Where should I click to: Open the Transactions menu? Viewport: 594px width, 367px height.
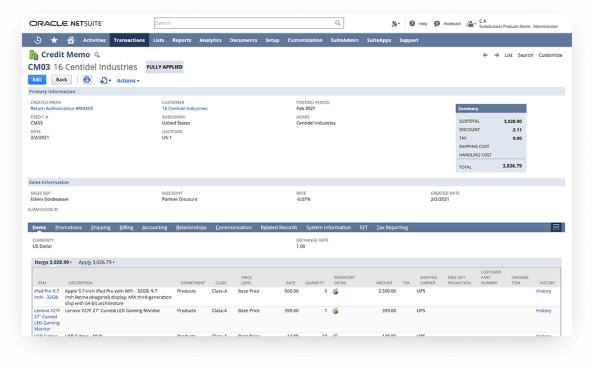tap(129, 40)
